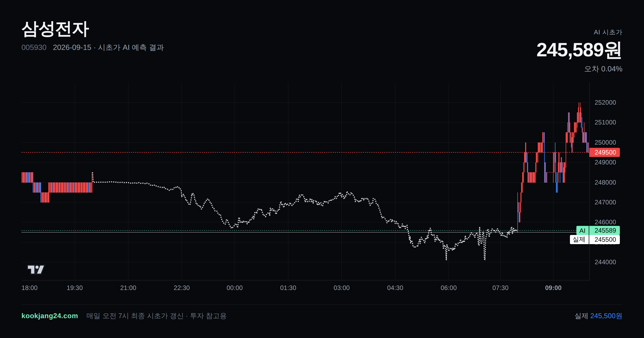Click the 19:30 time axis label
644x338 pixels.
point(75,288)
